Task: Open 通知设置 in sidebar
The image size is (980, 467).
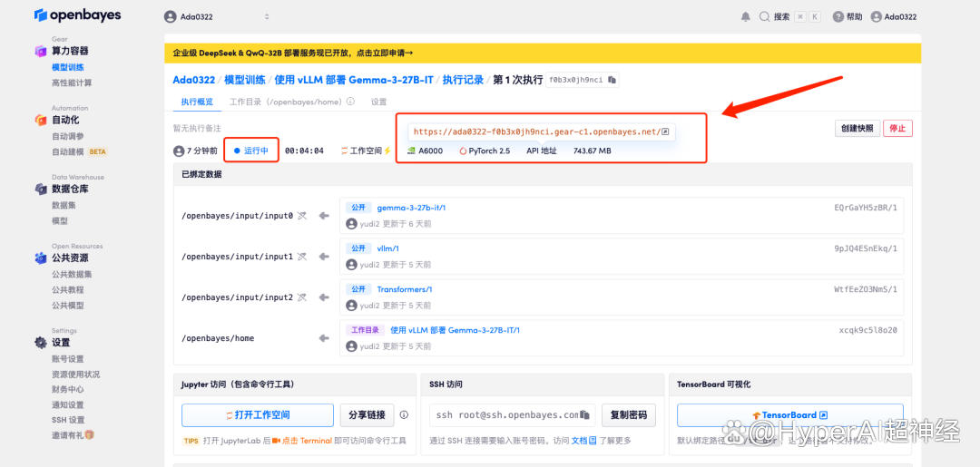Action: (x=67, y=404)
